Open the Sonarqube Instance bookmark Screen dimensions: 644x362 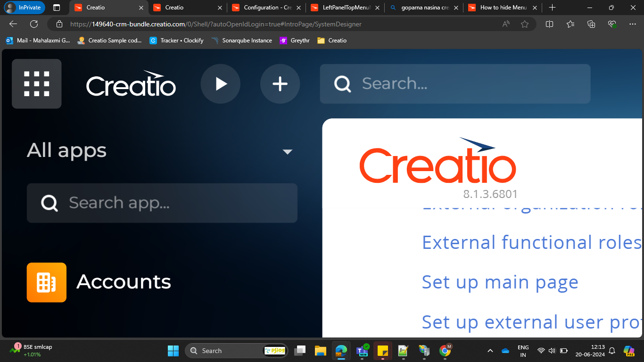(x=242, y=41)
